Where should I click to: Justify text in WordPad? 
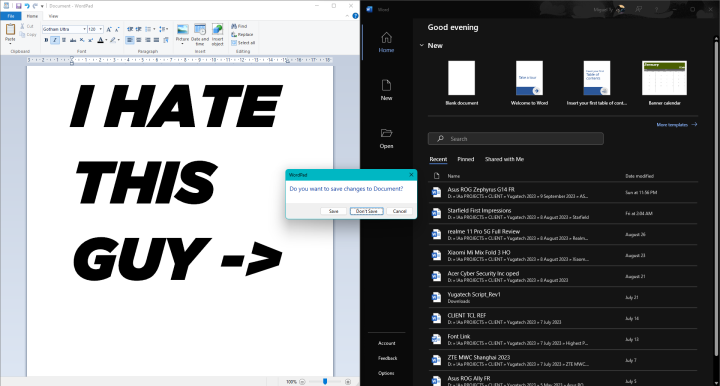click(x=156, y=40)
